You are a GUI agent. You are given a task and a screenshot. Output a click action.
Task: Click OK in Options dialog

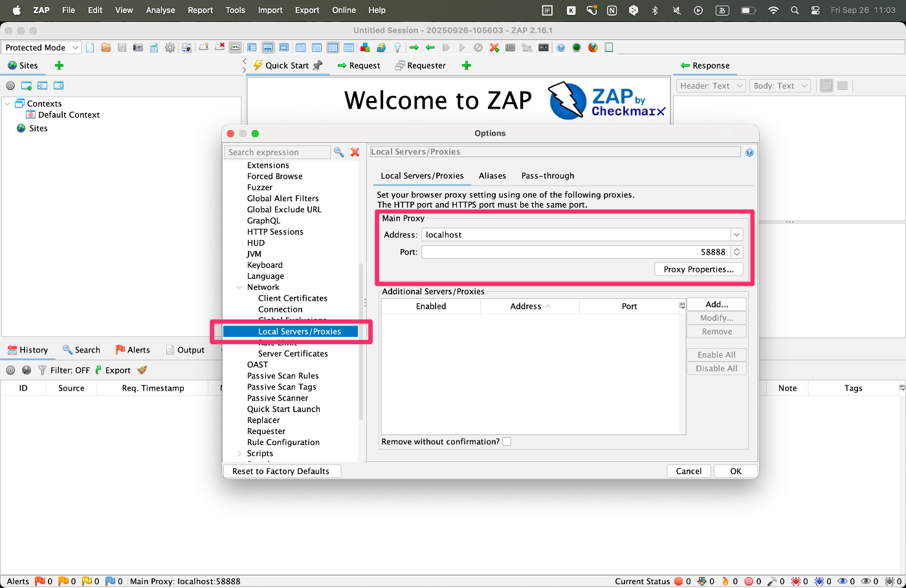(736, 471)
